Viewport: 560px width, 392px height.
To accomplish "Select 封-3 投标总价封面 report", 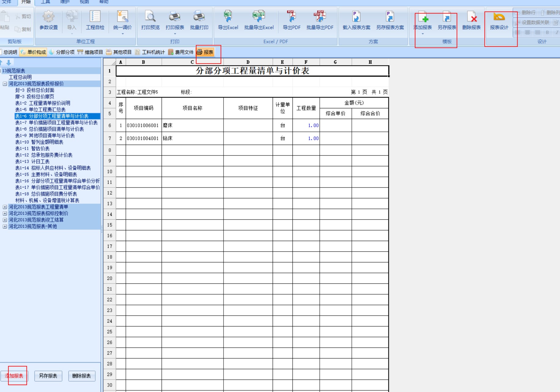I will pos(35,90).
